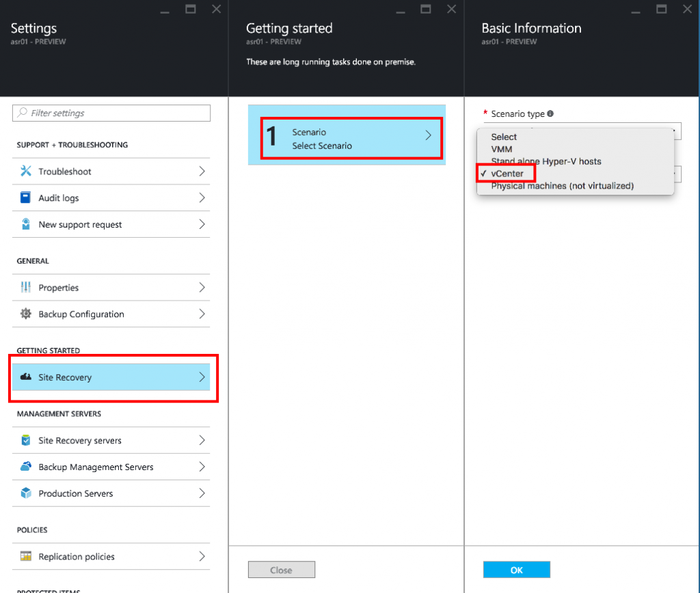Choose Stand alone Hyper-V hosts option

coord(546,161)
